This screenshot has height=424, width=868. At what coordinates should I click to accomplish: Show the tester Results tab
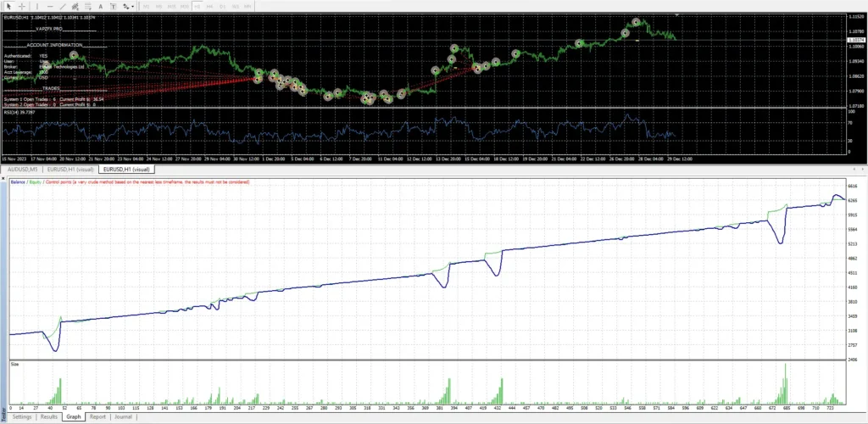pyautogui.click(x=49, y=417)
